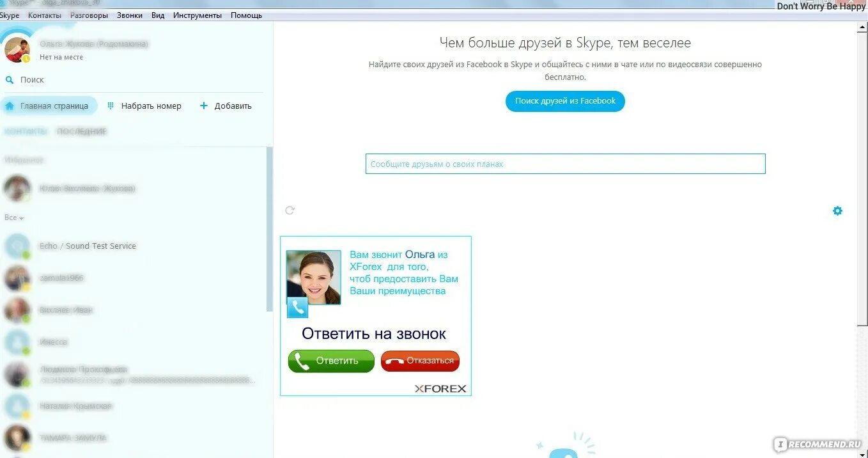Click Добавить to add contact
This screenshot has width=868, height=458.
tap(226, 106)
